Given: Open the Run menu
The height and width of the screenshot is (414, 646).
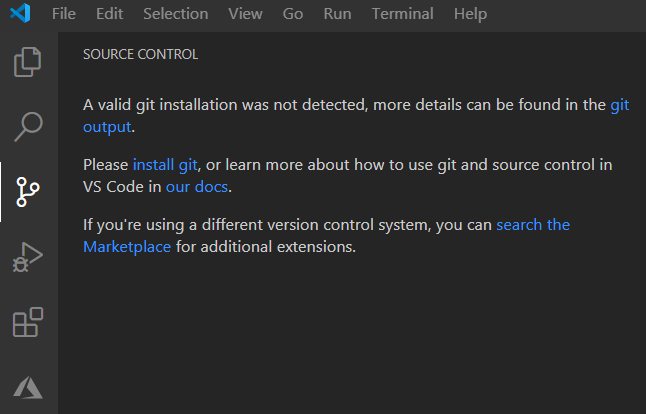Looking at the screenshot, I should tap(337, 14).
